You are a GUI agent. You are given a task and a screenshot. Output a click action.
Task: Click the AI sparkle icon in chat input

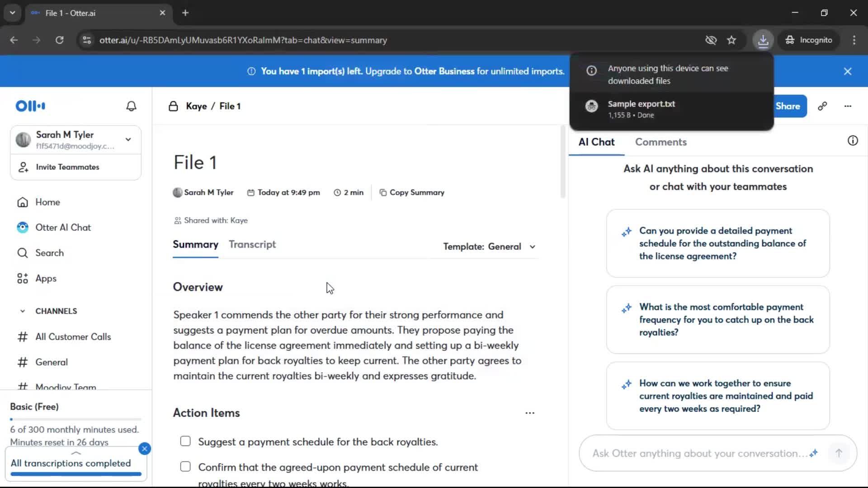[x=814, y=453]
